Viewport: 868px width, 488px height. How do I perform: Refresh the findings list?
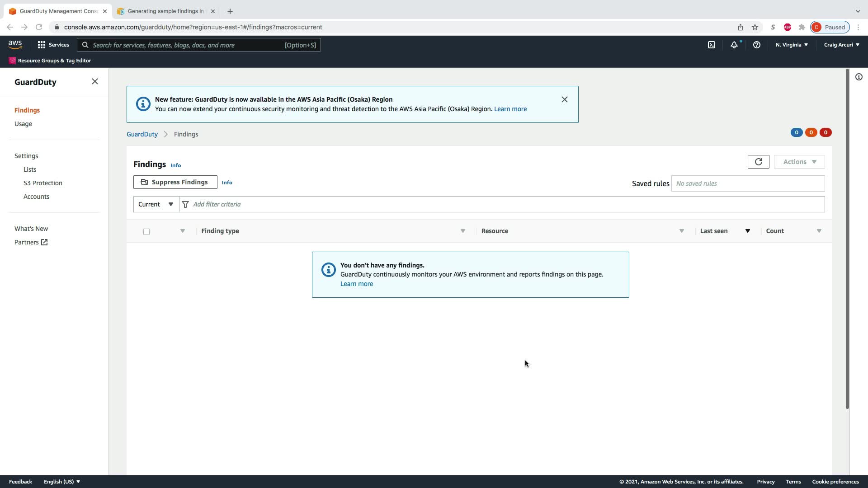click(758, 162)
